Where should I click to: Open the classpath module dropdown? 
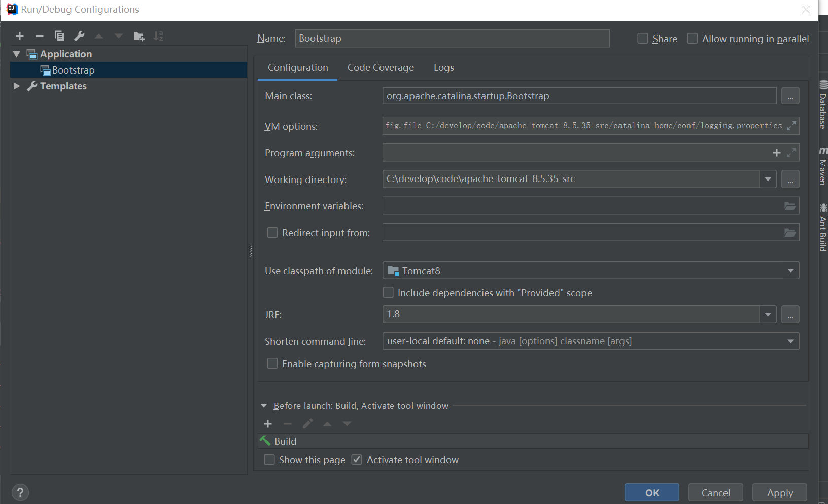click(790, 271)
